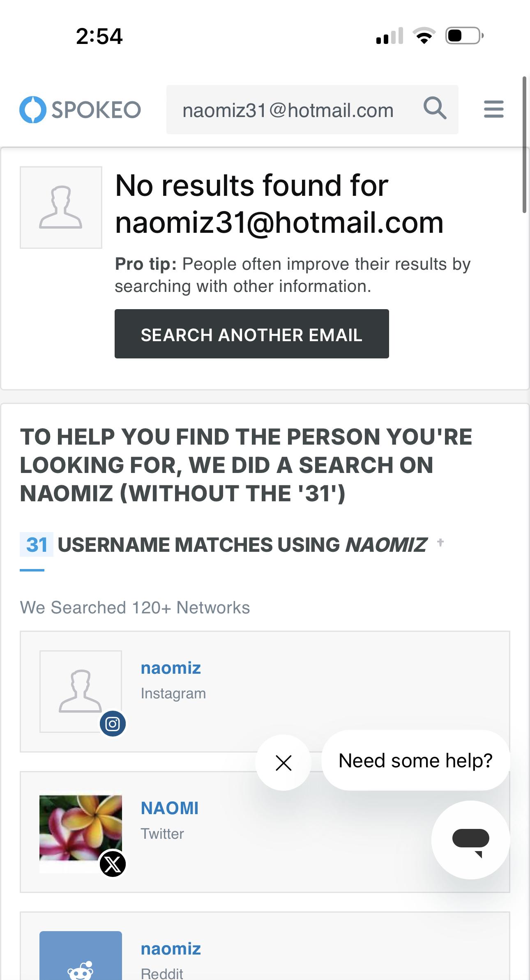
Task: Tap the 31 username matches count
Action: click(37, 545)
